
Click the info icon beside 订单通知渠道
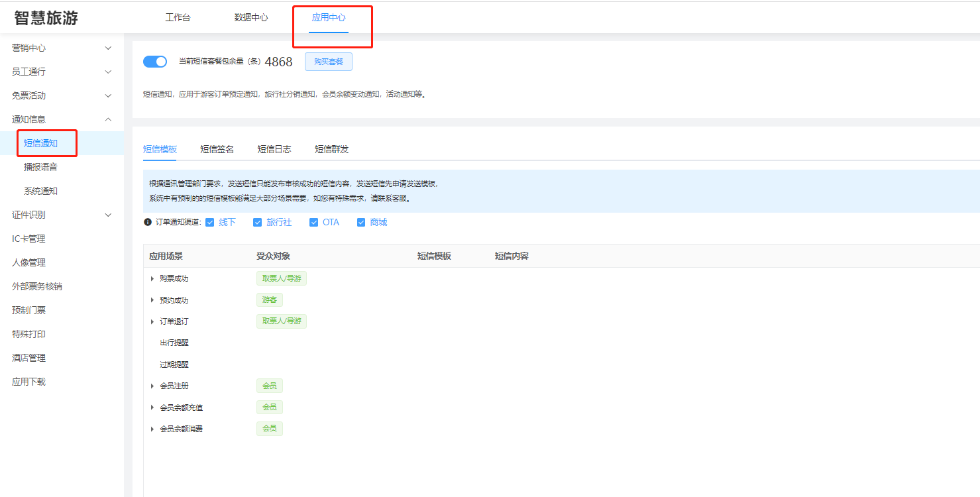pyautogui.click(x=148, y=223)
